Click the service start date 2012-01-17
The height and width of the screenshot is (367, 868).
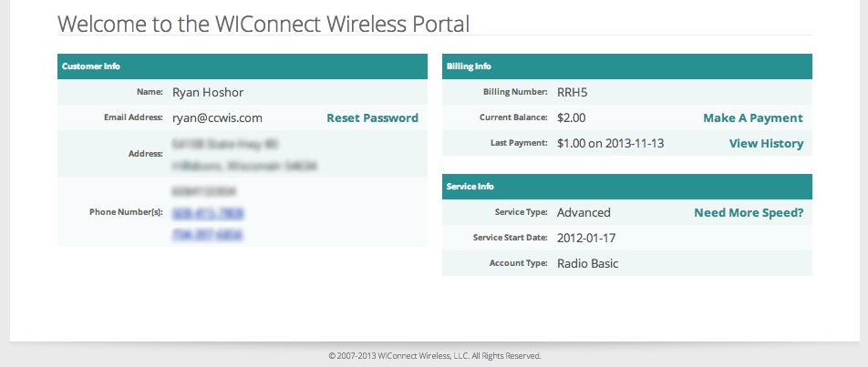pos(588,239)
